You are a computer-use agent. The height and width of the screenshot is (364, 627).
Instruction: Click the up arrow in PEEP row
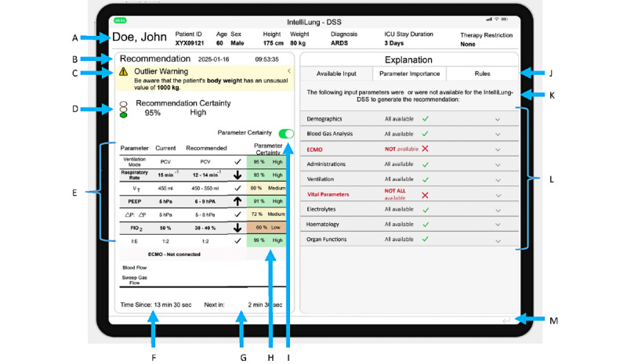pyautogui.click(x=237, y=201)
